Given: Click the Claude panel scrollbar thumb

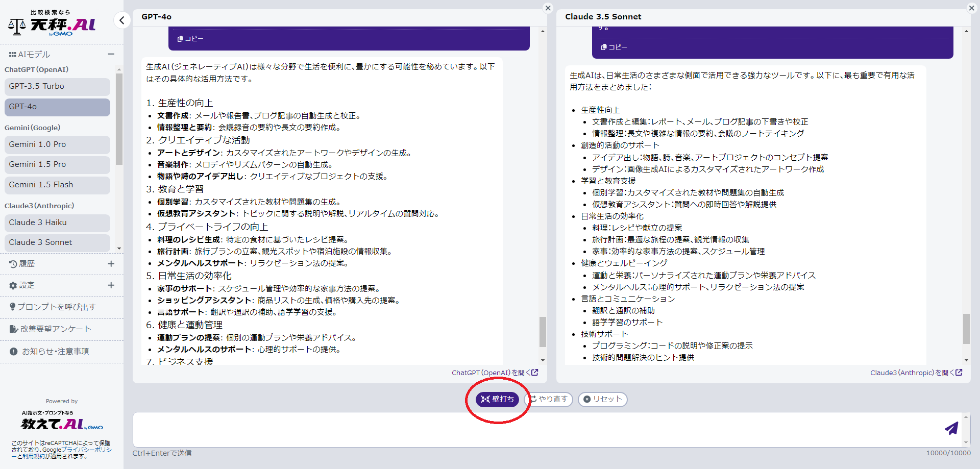Looking at the screenshot, I should point(966,329).
